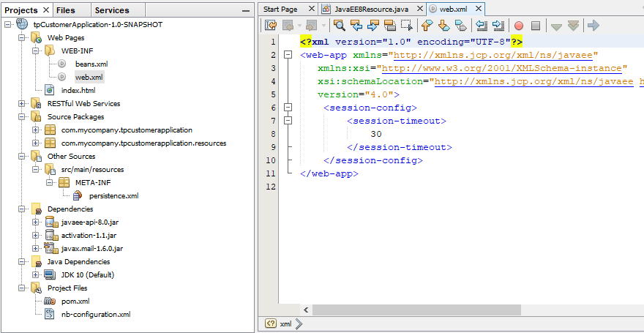Click the xml breadcrumb in the status bar
The height and width of the screenshot is (333, 644).
click(285, 324)
